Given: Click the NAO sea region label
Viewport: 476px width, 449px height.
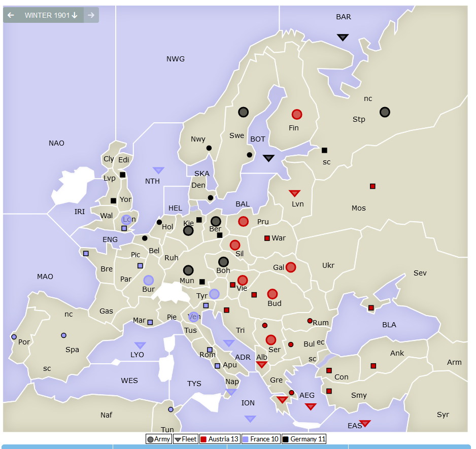Looking at the screenshot, I should point(56,143).
